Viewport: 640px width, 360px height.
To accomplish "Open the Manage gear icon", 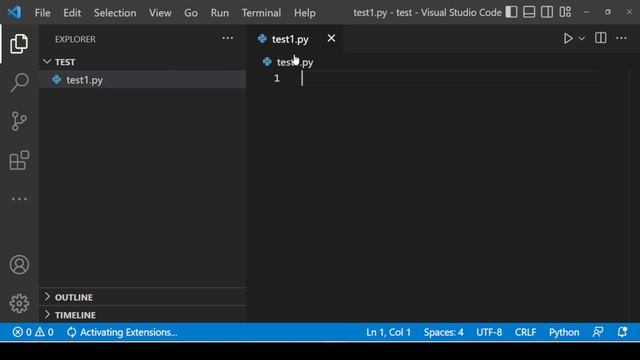I will 19,303.
